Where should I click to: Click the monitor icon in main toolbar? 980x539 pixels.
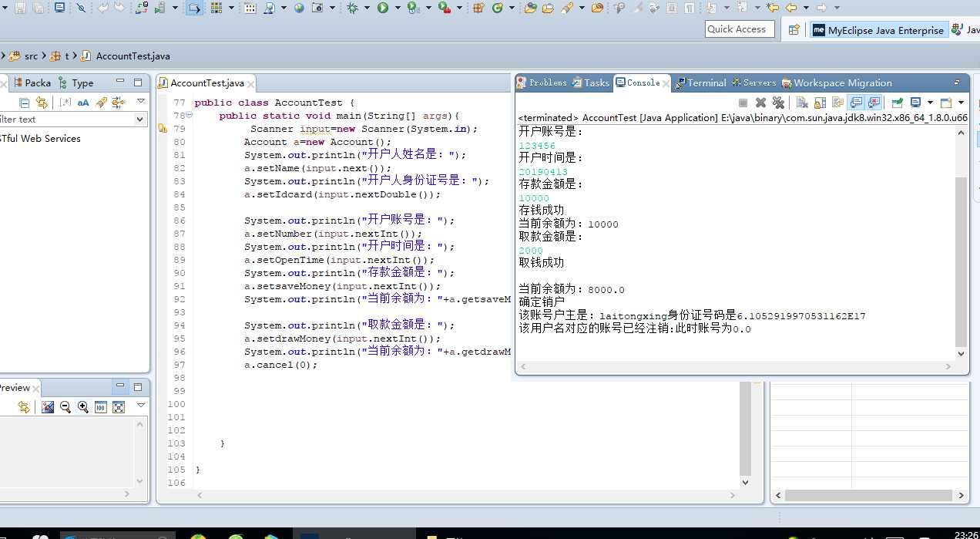coord(59,8)
